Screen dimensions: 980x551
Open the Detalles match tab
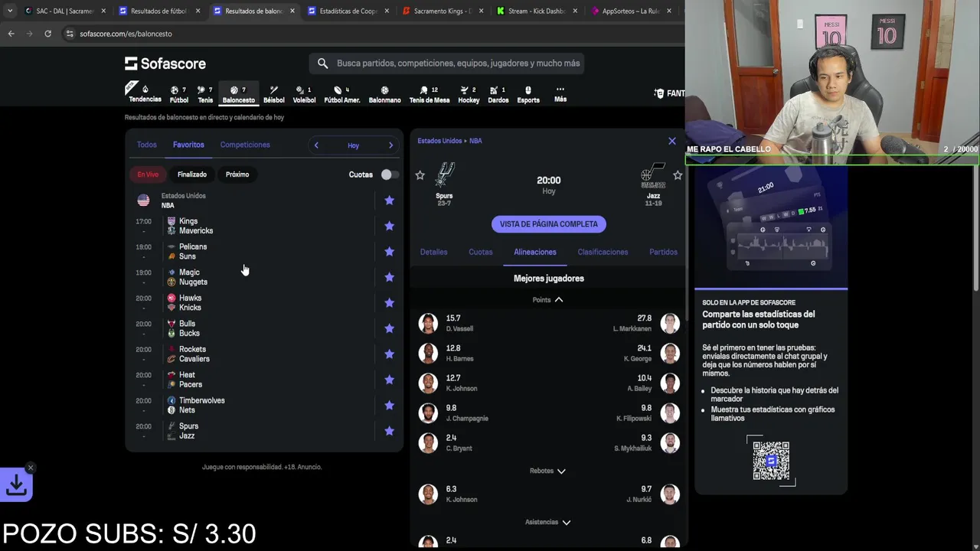(x=433, y=252)
